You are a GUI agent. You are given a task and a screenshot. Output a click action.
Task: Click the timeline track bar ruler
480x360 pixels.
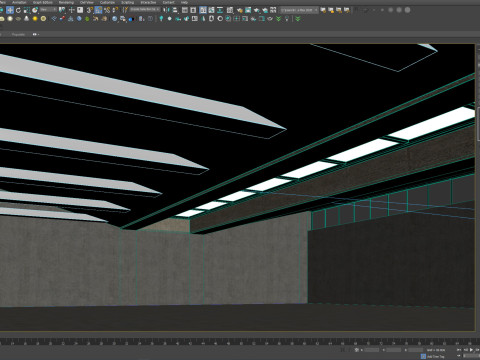(240, 342)
